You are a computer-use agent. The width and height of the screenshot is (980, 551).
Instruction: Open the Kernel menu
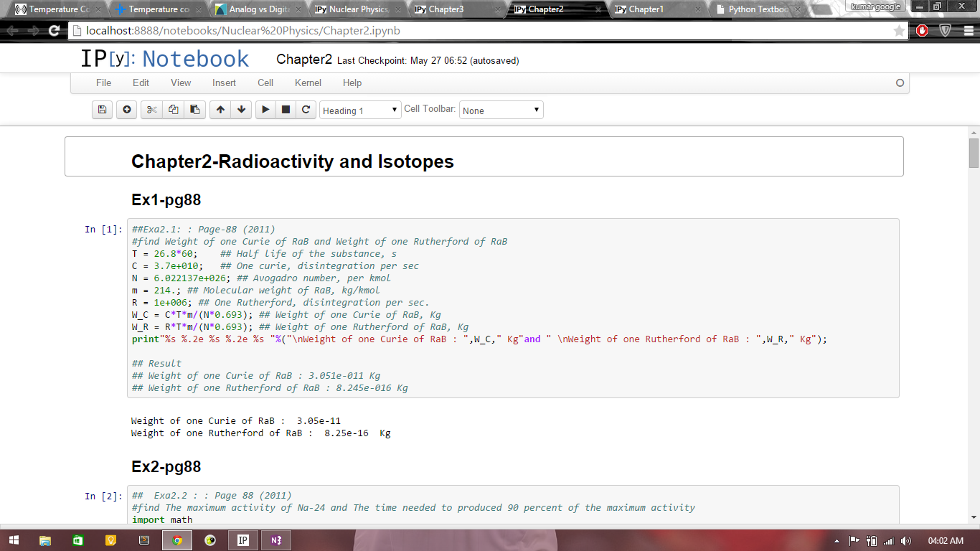tap(308, 83)
